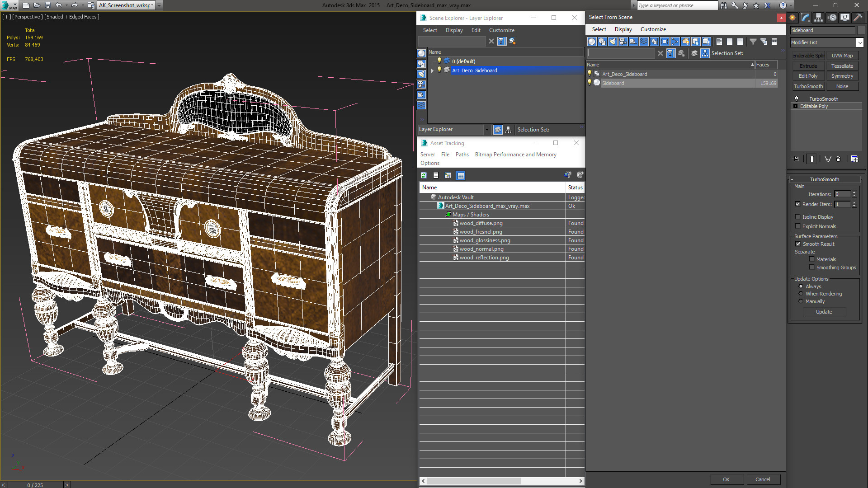The width and height of the screenshot is (868, 488).
Task: Open Layer Explorer dropdown arrow
Action: pyautogui.click(x=487, y=130)
